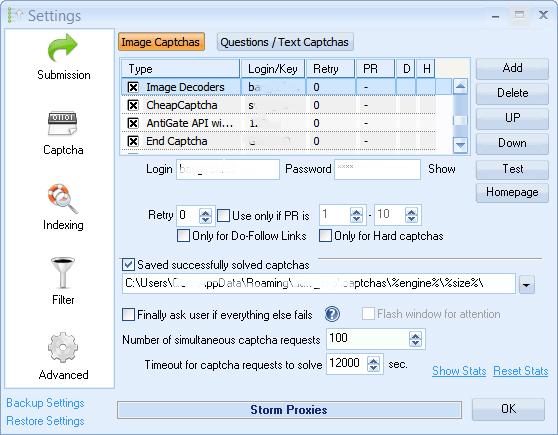Uncheck the CheapCaptcha service checkbox
Viewport: 558px width, 435px height.
[x=133, y=105]
